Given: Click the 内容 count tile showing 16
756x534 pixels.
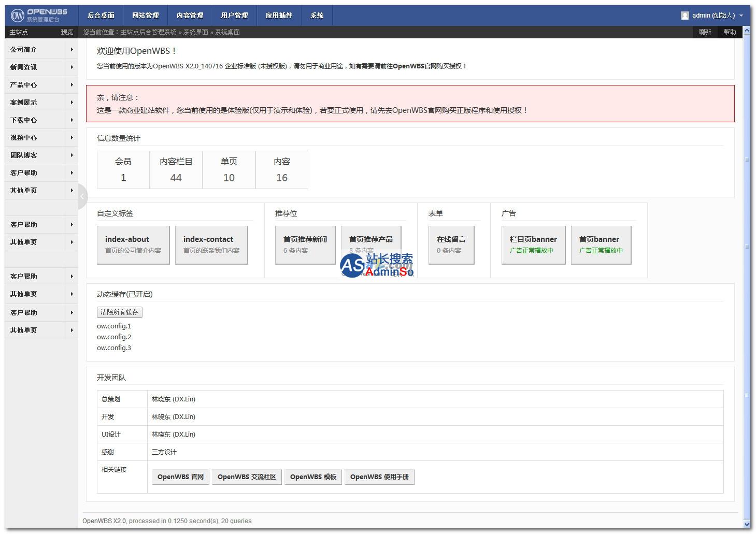Looking at the screenshot, I should point(282,170).
